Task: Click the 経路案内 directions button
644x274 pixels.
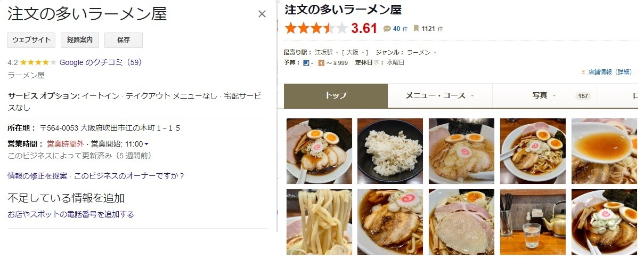Action: [80, 40]
